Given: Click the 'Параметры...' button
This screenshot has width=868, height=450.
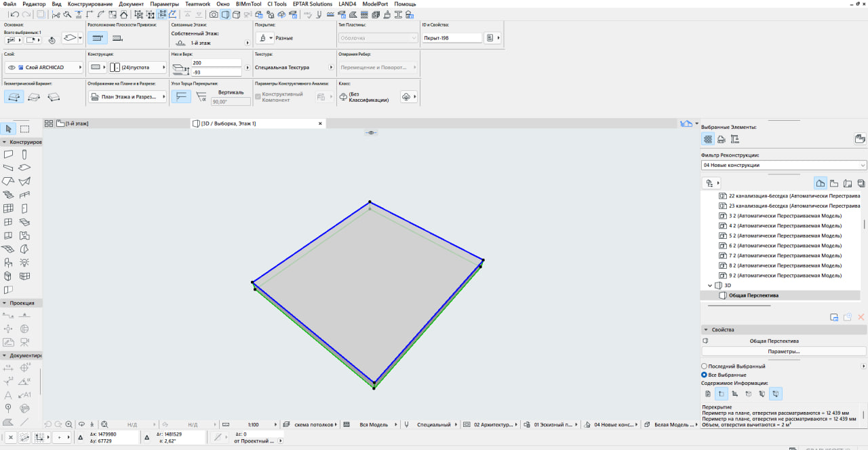Looking at the screenshot, I should [784, 352].
